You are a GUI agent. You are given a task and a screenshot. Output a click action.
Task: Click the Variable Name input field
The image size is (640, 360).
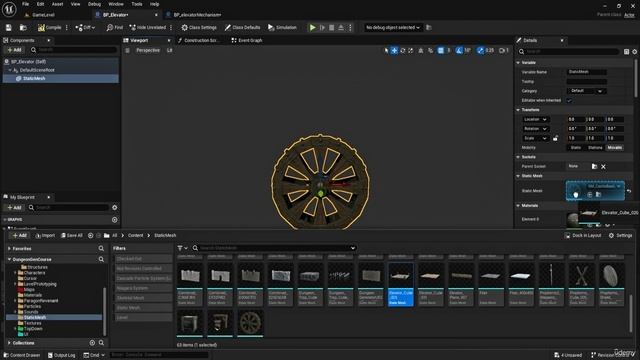click(587, 72)
